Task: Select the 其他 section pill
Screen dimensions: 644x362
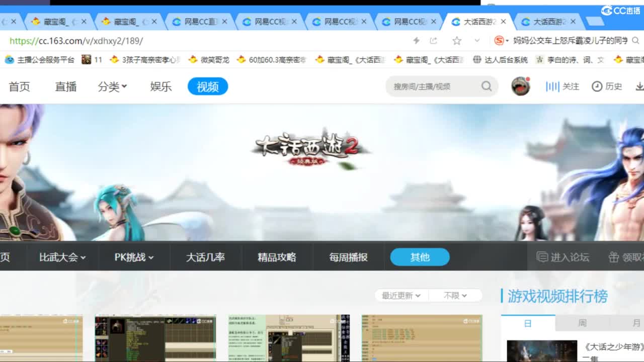Action: (420, 257)
